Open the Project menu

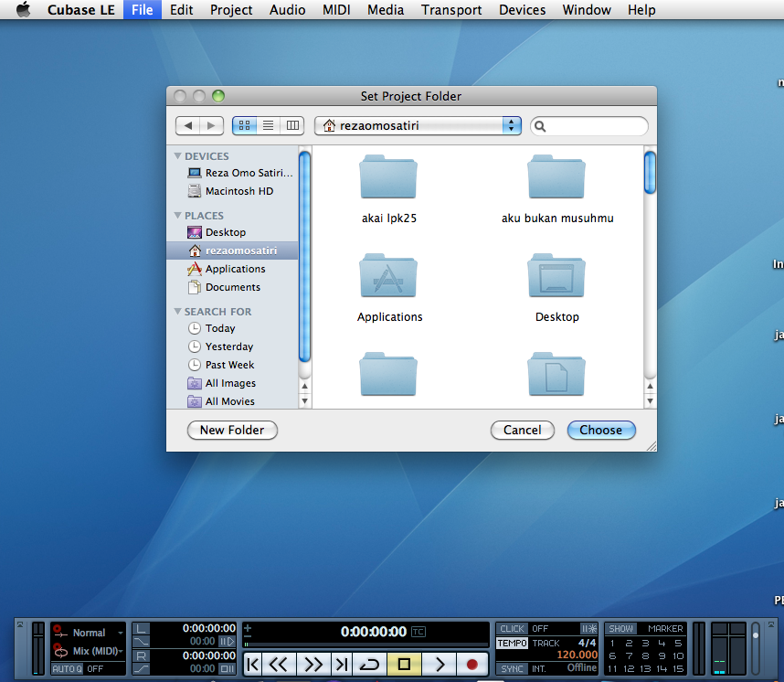pos(231,9)
